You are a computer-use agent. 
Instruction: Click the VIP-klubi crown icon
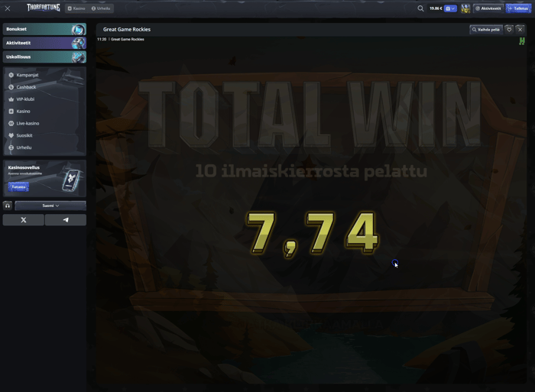click(11, 99)
